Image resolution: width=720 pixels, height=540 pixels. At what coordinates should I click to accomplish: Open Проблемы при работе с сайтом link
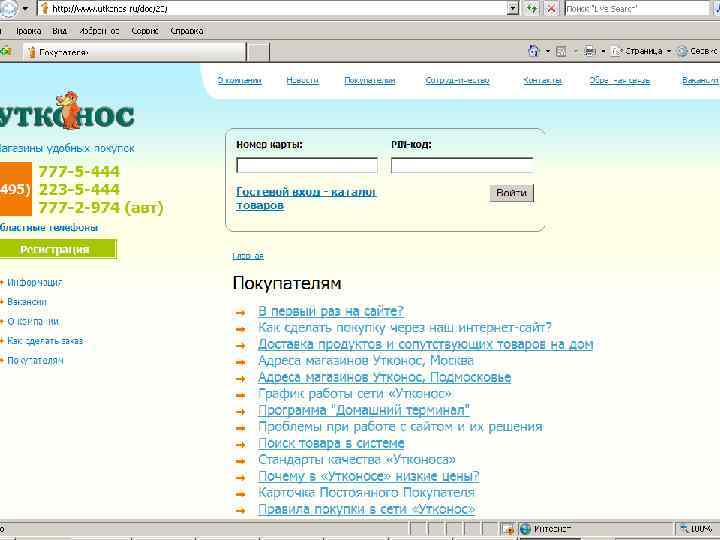(x=400, y=427)
